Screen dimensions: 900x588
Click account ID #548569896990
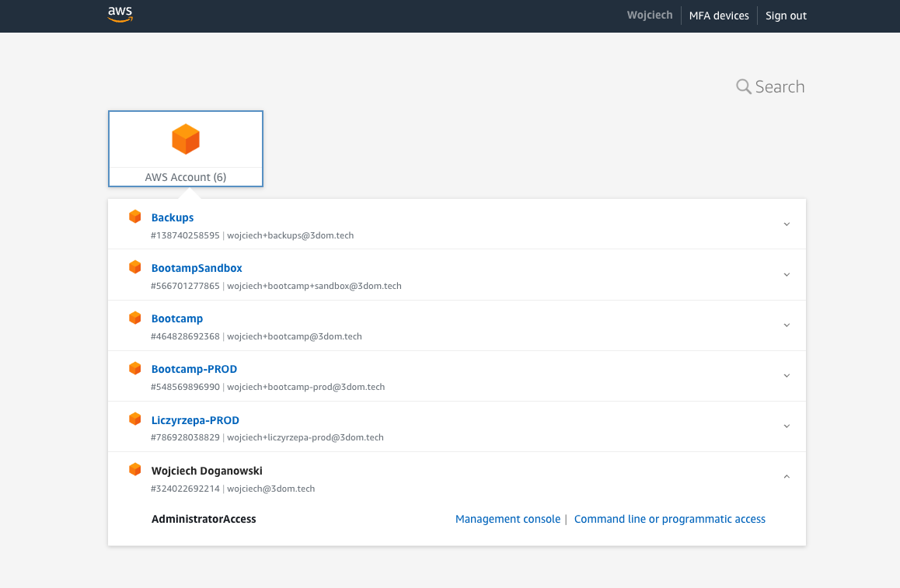click(x=185, y=387)
